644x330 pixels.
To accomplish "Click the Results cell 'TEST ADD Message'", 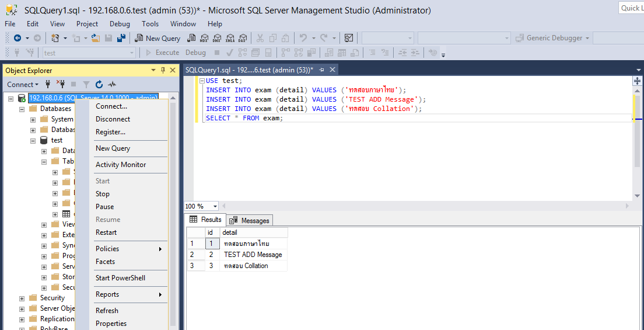I will (253, 255).
